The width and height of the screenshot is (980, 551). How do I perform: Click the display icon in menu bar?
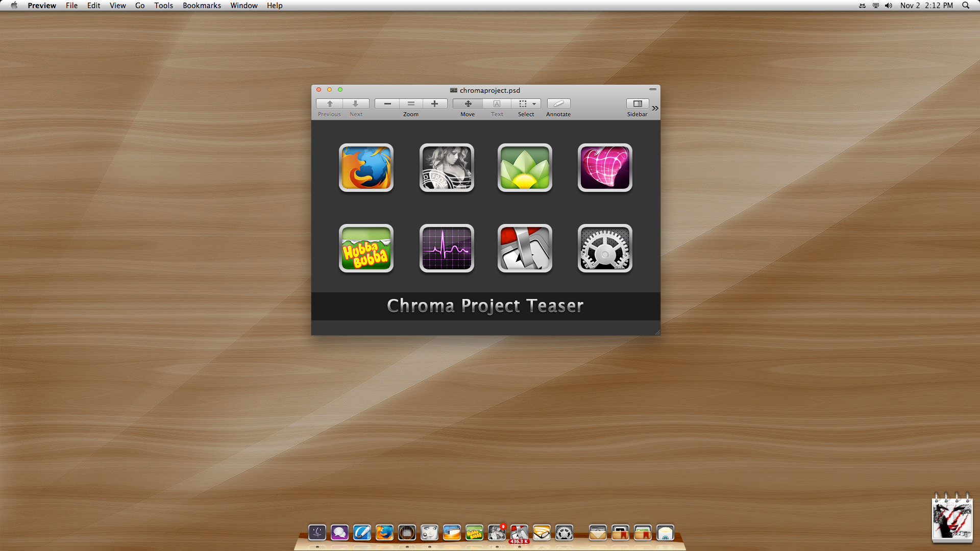[x=875, y=5]
